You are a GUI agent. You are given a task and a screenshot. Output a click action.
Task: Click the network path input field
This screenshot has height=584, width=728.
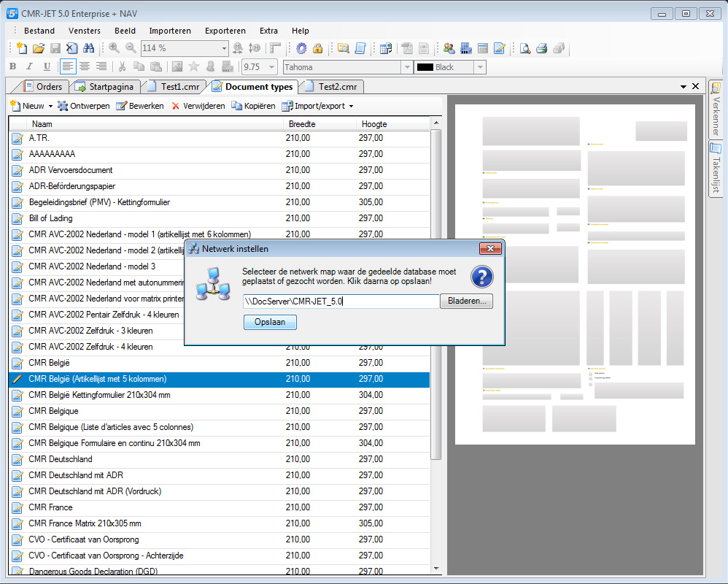(x=341, y=301)
